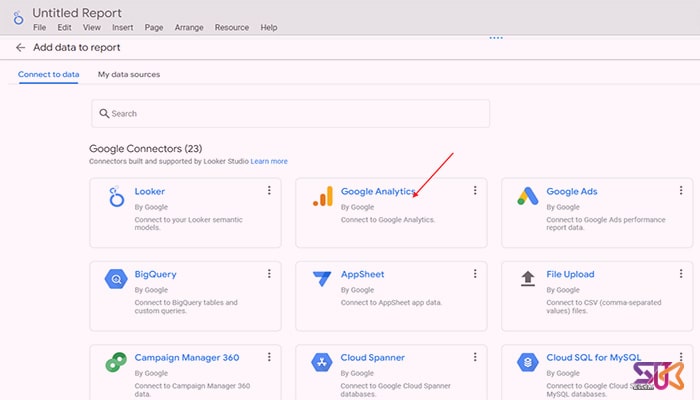
Task: Click the Looker Studio logo icon
Action: (18, 18)
